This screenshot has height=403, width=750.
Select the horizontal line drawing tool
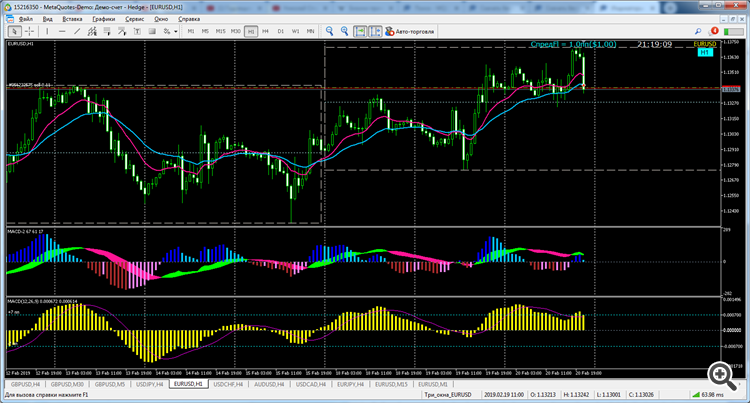[x=62, y=32]
